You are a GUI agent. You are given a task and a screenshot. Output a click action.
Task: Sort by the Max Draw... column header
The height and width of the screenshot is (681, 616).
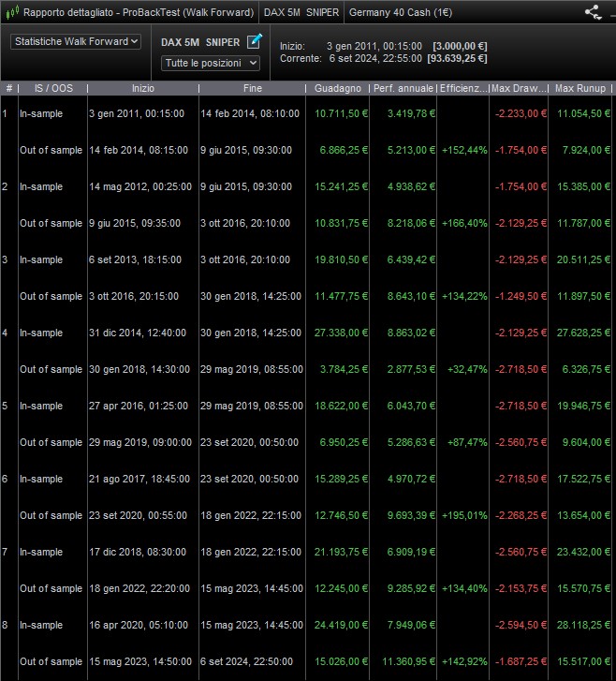click(519, 88)
